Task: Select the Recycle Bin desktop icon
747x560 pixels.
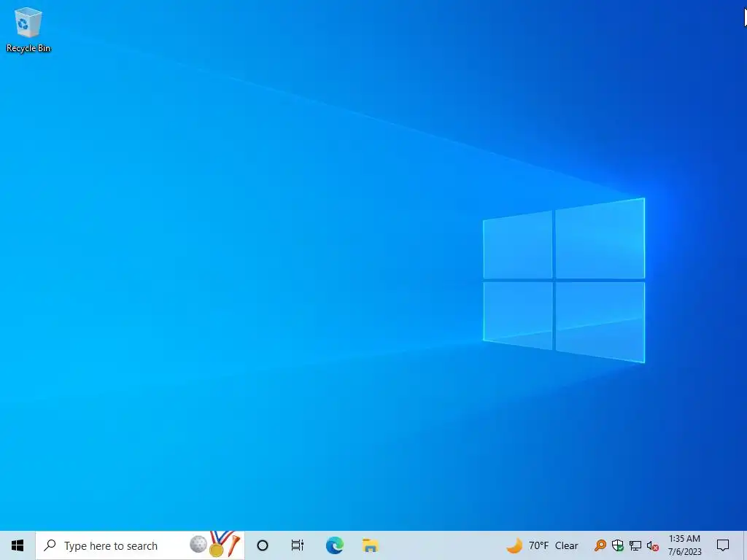Action: pos(28,29)
